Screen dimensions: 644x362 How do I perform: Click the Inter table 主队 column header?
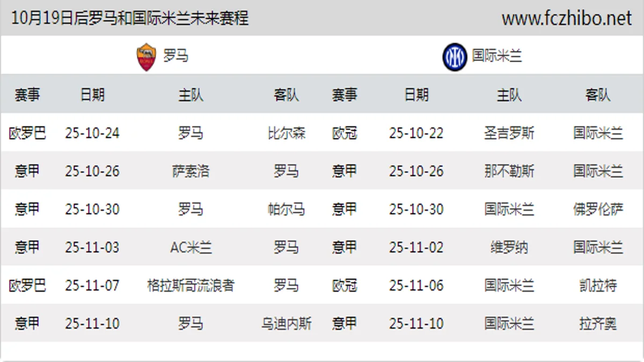(x=509, y=95)
